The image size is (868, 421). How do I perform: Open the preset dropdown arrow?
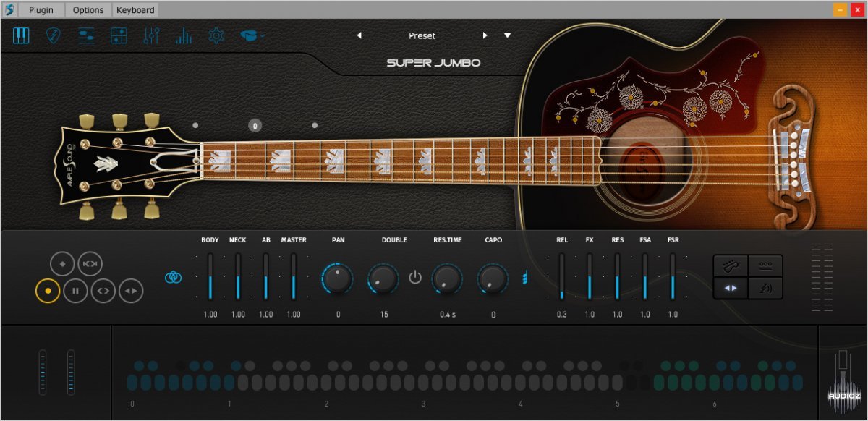click(507, 35)
